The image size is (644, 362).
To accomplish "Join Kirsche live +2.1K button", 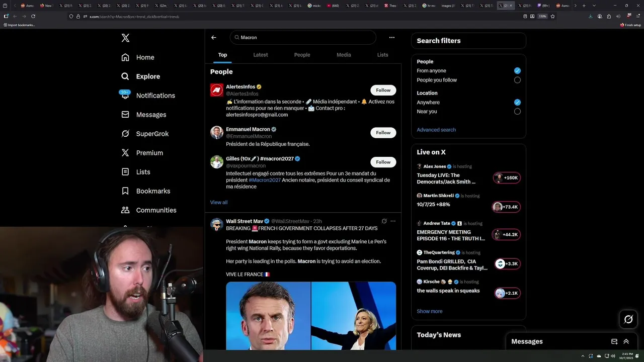I will tap(508, 293).
